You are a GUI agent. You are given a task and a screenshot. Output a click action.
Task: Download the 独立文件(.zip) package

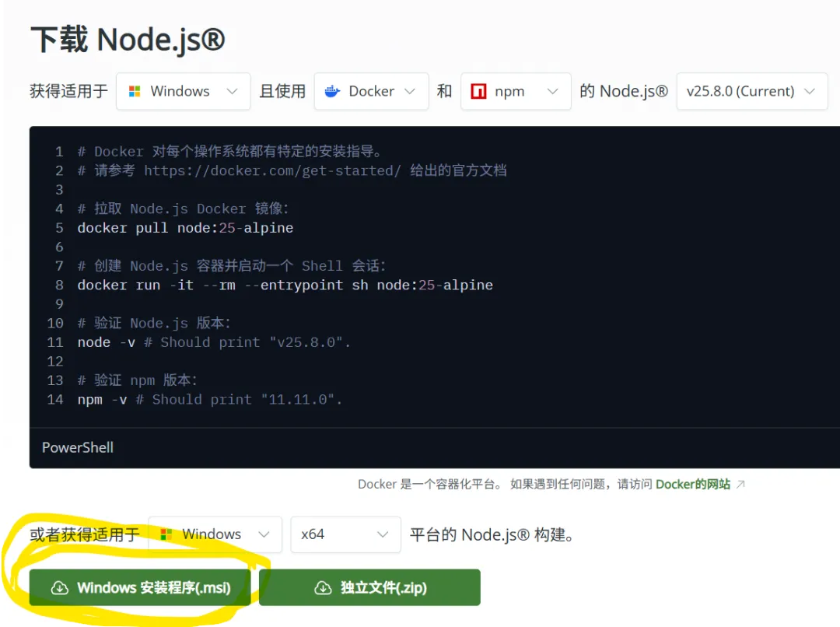coord(369,588)
